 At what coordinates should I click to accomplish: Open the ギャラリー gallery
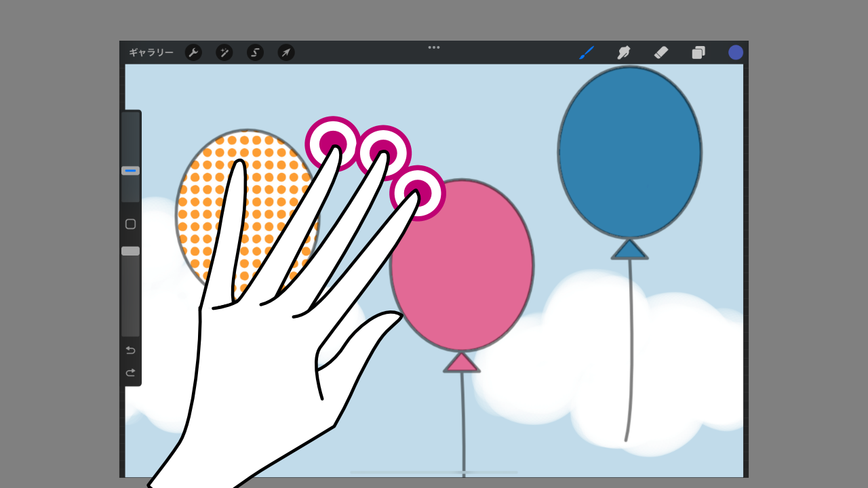tap(151, 53)
